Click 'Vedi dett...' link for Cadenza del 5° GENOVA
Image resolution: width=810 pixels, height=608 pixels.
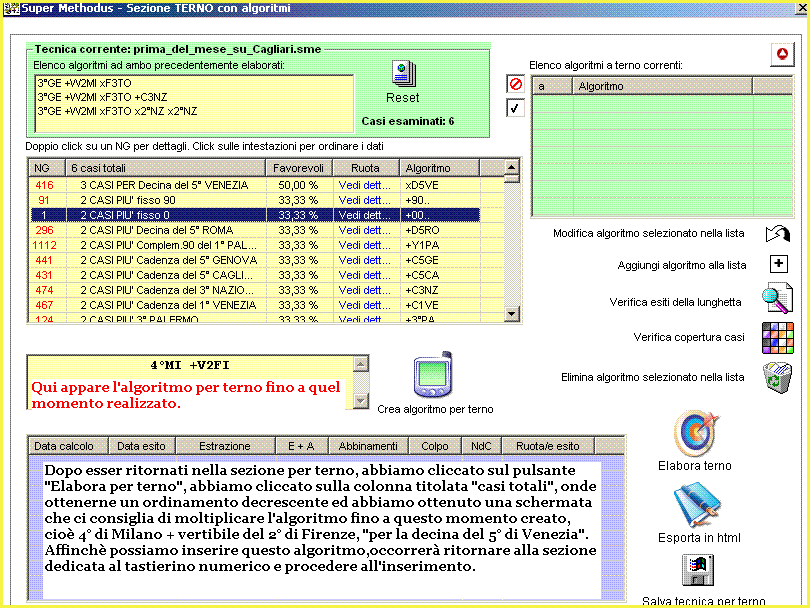pos(365,260)
